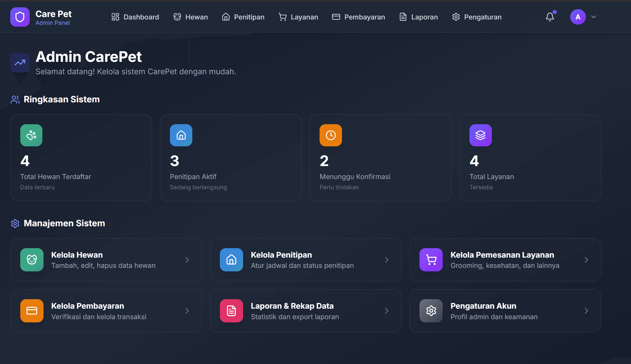
Task: Click the green pet face icon in Kelola Hewan
Action: (x=32, y=260)
